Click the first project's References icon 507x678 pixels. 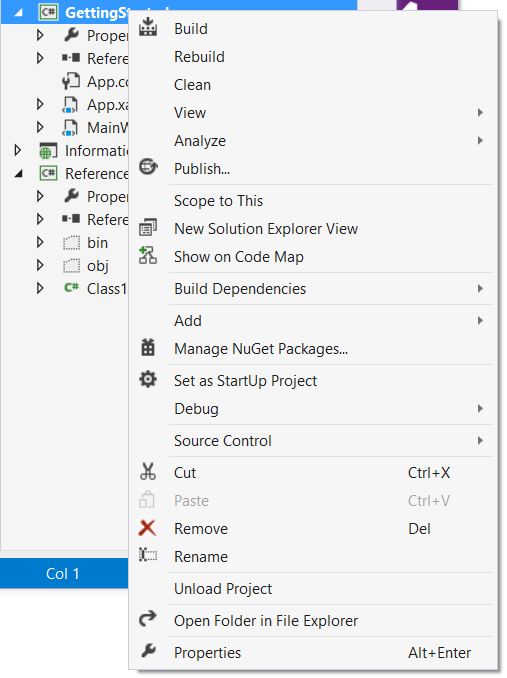pyautogui.click(x=71, y=58)
